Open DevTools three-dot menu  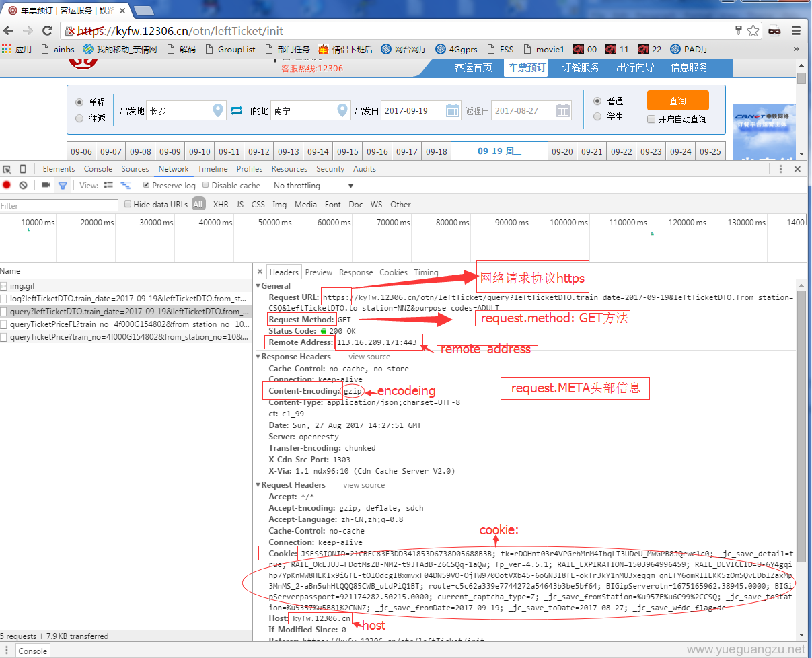pos(780,169)
